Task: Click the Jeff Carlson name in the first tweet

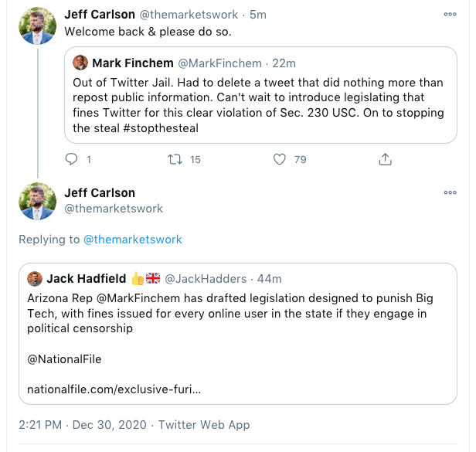Action: [x=99, y=15]
